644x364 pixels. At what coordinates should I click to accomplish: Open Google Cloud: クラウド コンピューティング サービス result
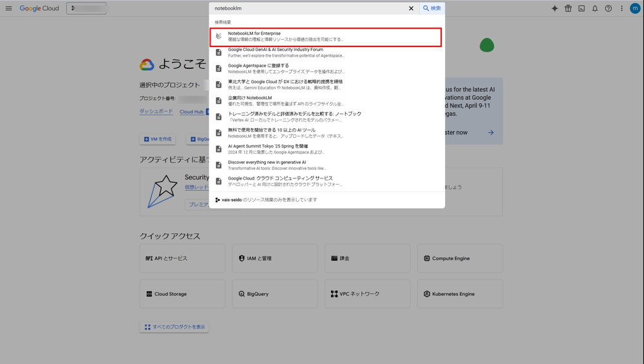point(327,181)
